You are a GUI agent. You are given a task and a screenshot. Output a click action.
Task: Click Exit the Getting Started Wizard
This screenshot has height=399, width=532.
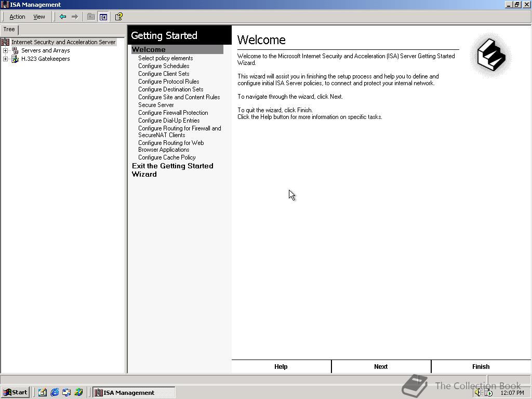tap(172, 170)
